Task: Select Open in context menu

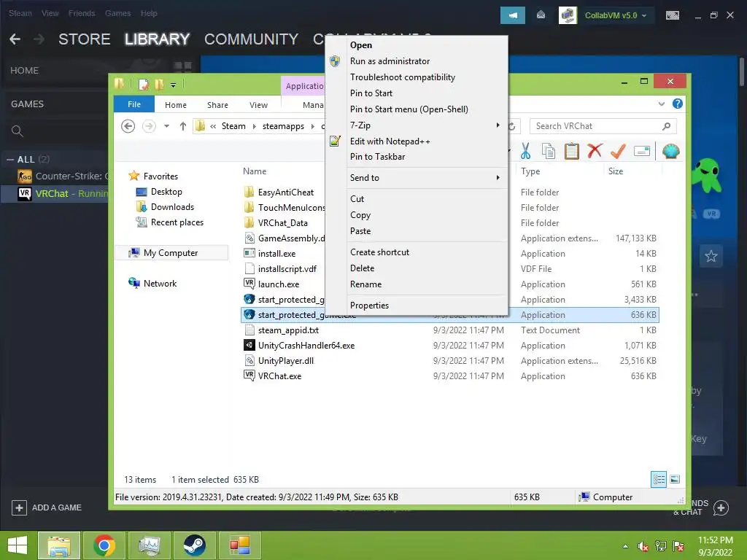Action: click(x=360, y=45)
